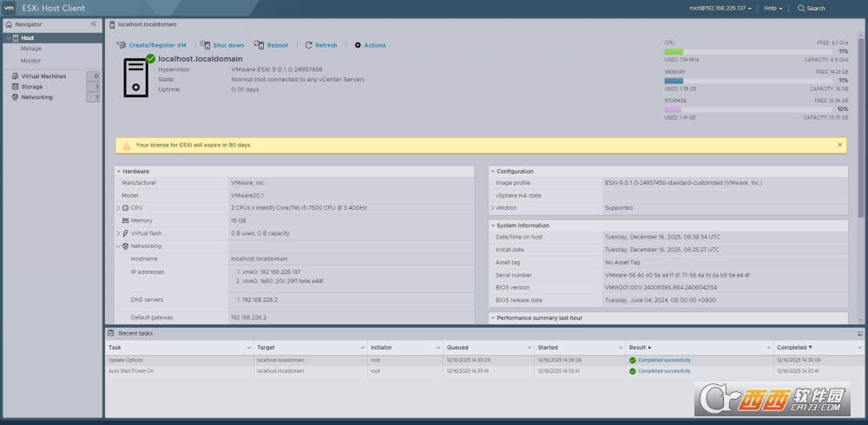The height and width of the screenshot is (425, 868).
Task: Open Completed successfully link for Auto Start Power On
Action: pyautogui.click(x=664, y=371)
